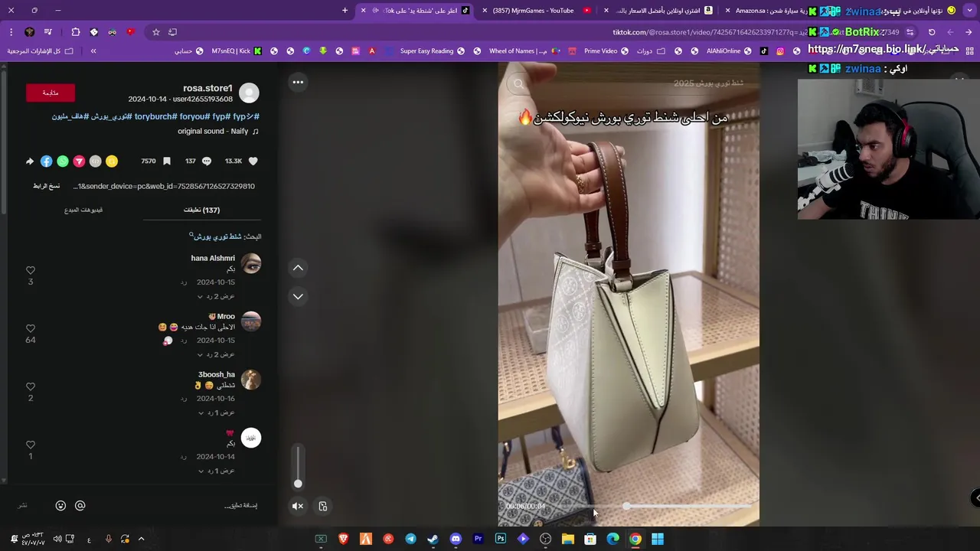Open the Super Easy Reading bookmark
This screenshot has width=980, height=551.
(x=432, y=51)
